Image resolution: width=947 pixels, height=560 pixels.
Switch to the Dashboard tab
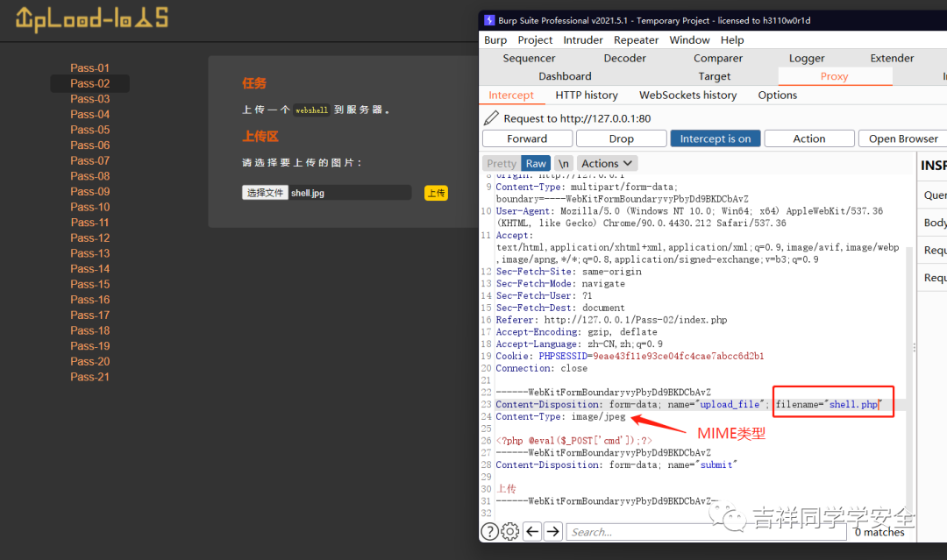(565, 76)
